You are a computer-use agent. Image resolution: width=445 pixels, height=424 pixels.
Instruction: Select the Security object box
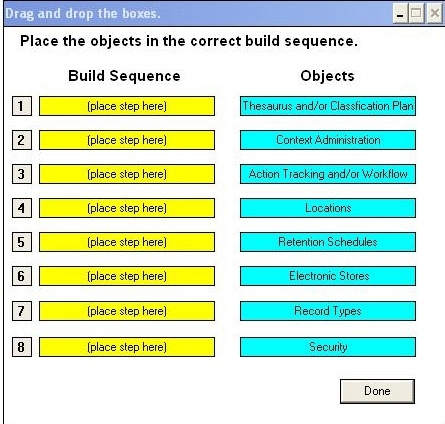328,347
